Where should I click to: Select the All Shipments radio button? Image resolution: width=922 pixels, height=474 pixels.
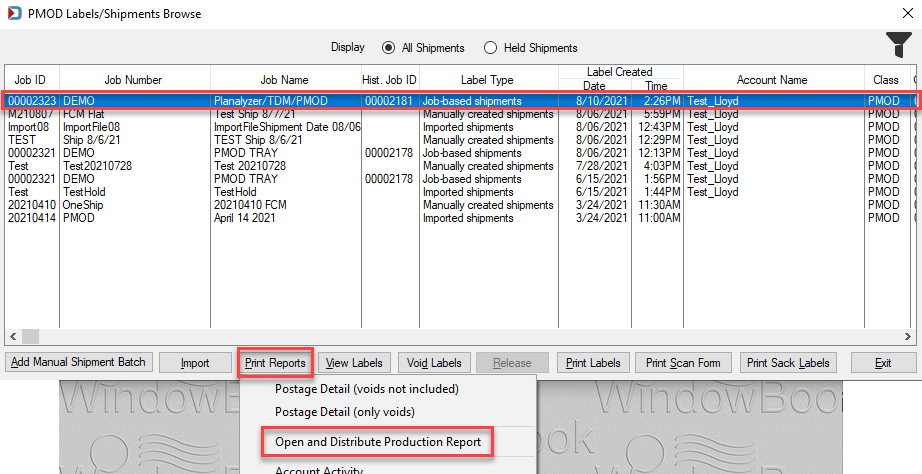pyautogui.click(x=388, y=48)
